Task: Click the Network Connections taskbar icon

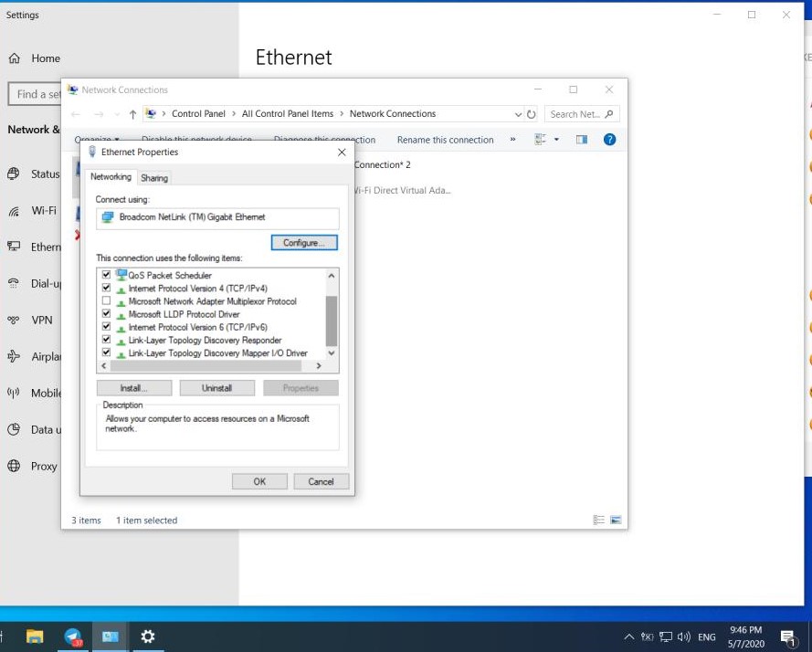Action: click(111, 636)
